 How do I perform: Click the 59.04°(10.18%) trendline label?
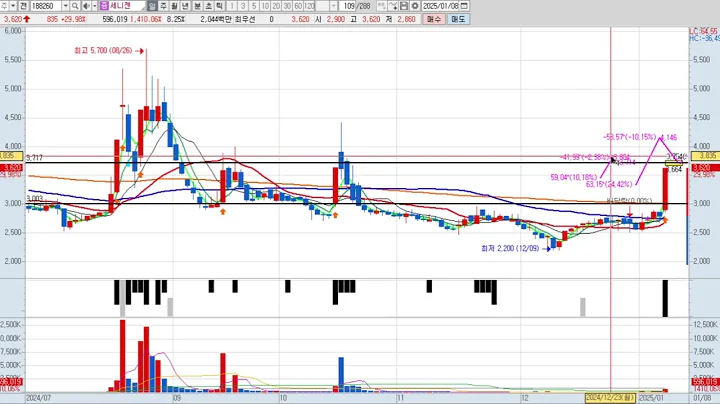coord(574,177)
